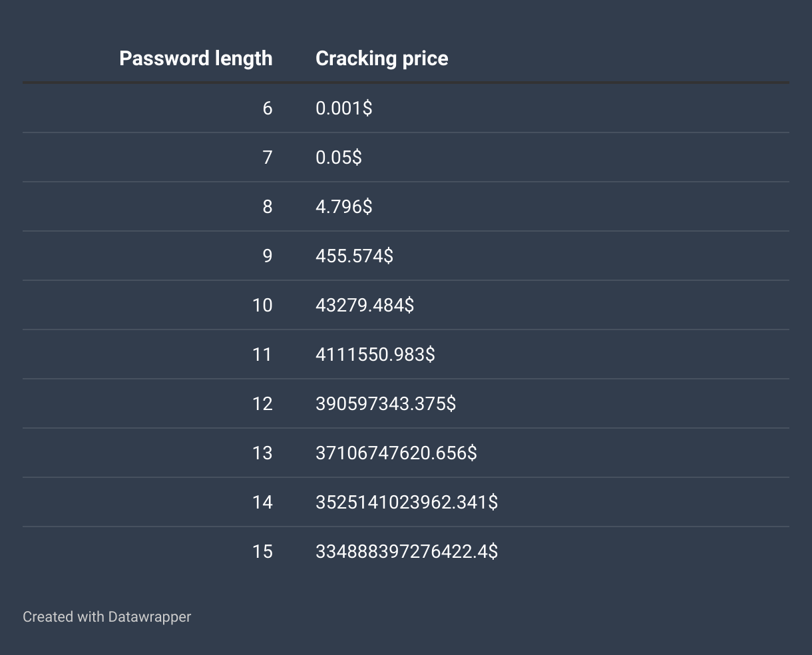Select the password length 10 cell
812x655 pixels.
tap(262, 305)
